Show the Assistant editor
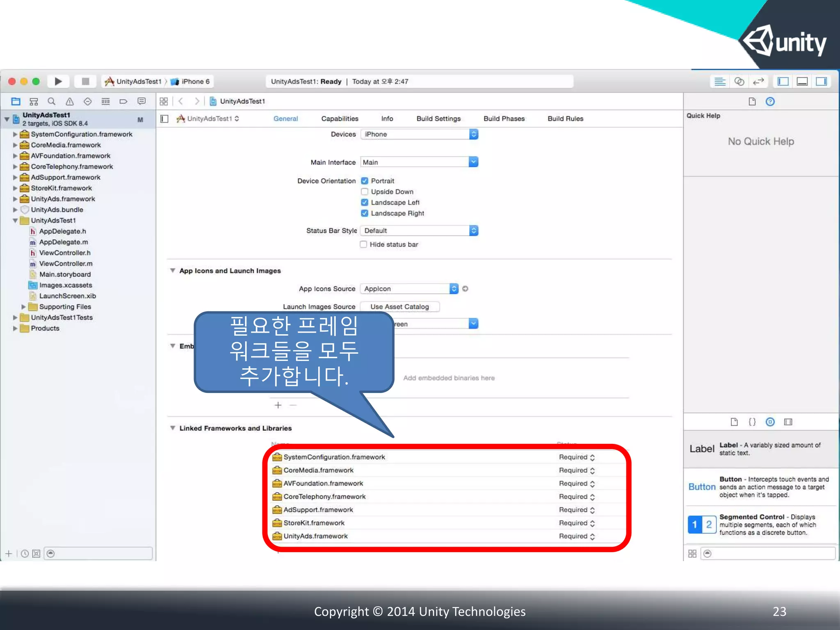840x630 pixels. pyautogui.click(x=739, y=81)
